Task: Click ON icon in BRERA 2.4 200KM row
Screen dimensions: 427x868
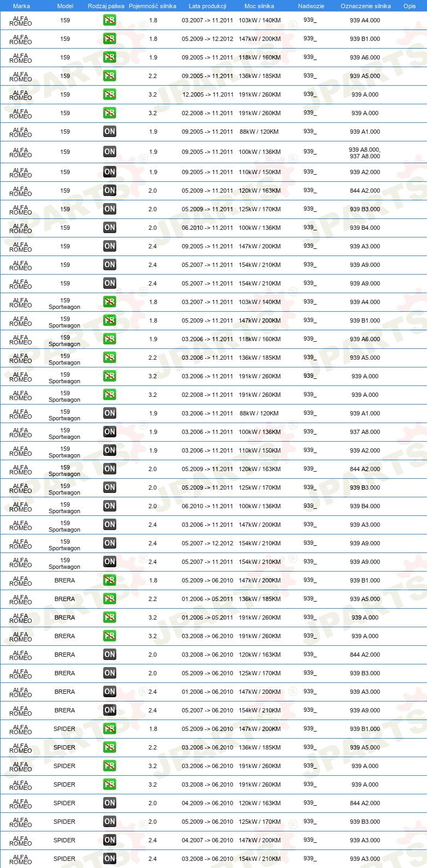Action: tap(110, 692)
